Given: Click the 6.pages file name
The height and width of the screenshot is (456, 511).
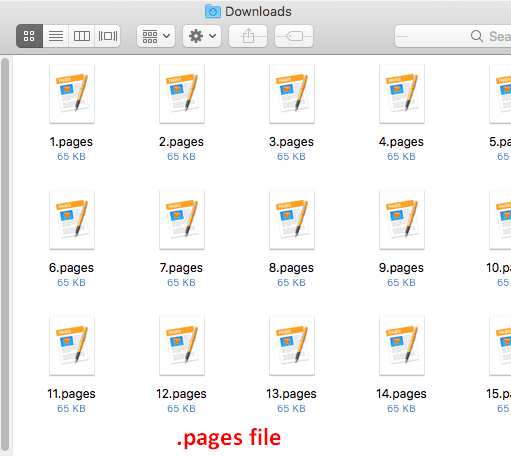Looking at the screenshot, I should tap(71, 268).
